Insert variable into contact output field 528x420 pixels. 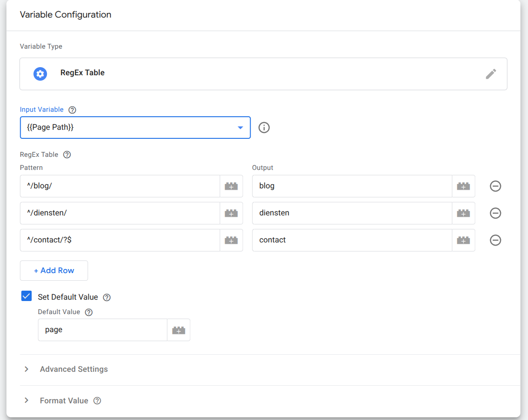coord(464,240)
